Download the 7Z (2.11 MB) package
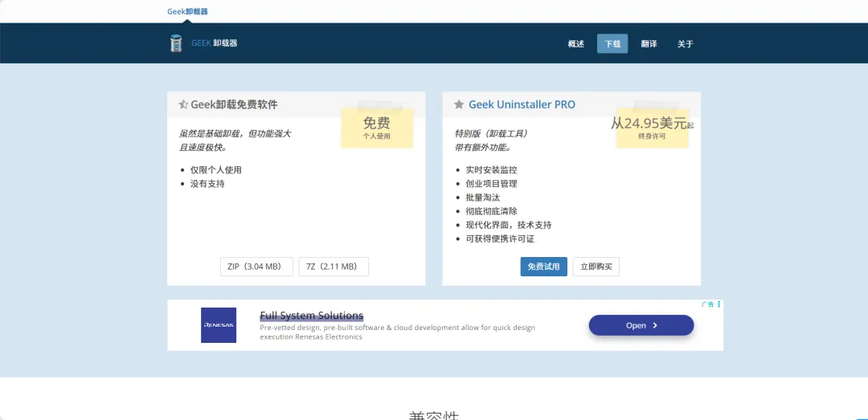Viewport: 868px width, 420px height. [x=334, y=266]
